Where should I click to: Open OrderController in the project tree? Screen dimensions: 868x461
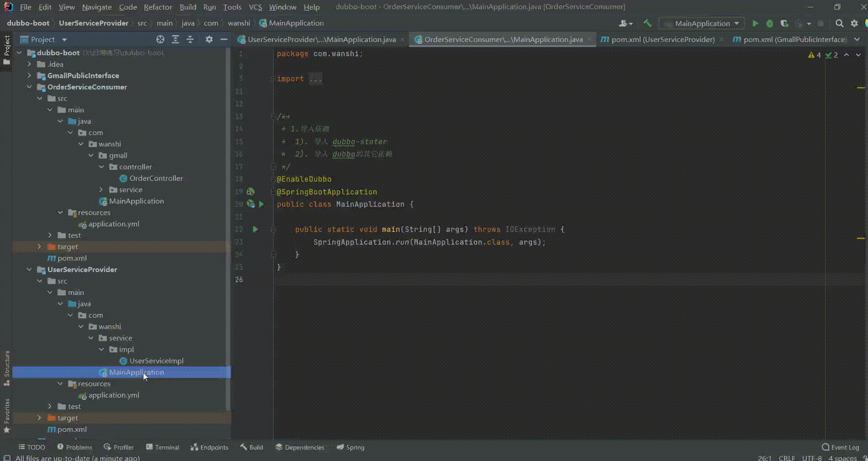tap(156, 178)
